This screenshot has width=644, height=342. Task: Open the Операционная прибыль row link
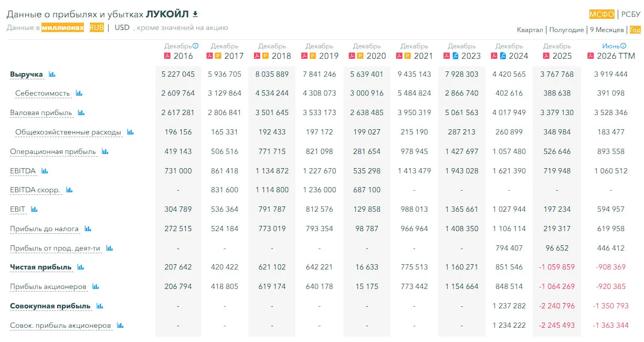53,152
